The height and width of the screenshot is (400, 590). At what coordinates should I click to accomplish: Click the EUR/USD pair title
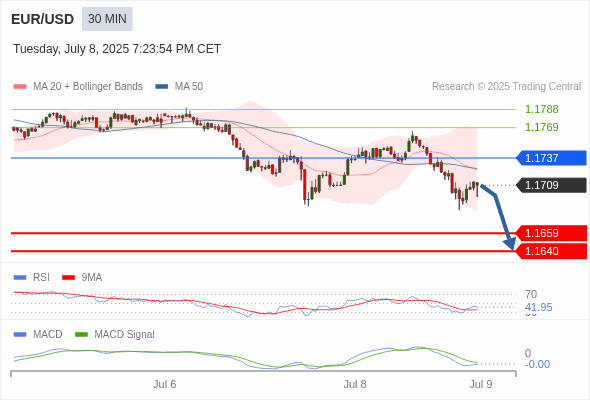point(43,19)
